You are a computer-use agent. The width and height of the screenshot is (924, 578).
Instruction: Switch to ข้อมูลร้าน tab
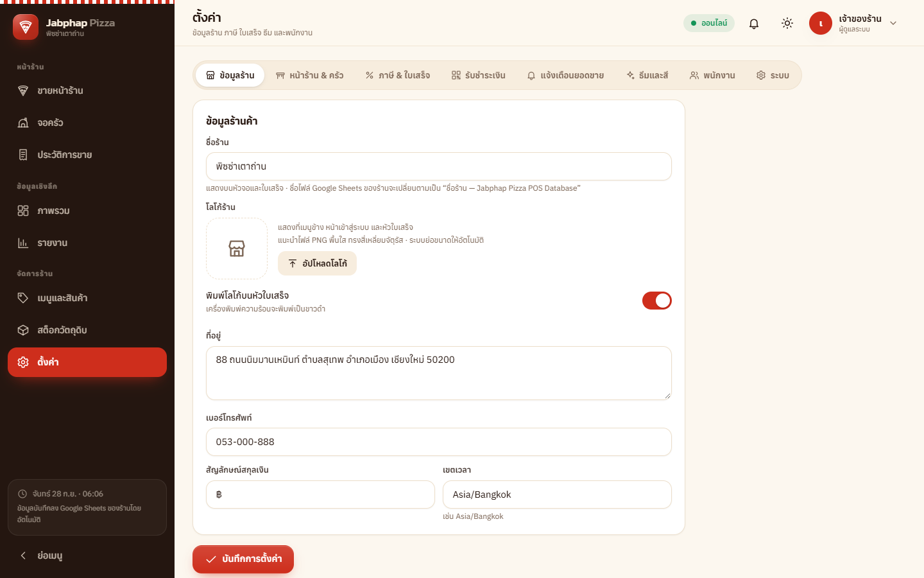pos(230,75)
